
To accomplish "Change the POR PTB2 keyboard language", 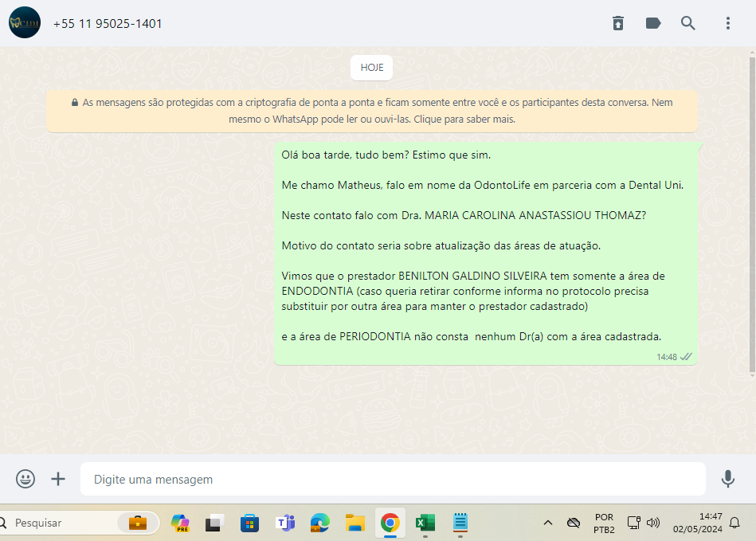I will pyautogui.click(x=604, y=523).
